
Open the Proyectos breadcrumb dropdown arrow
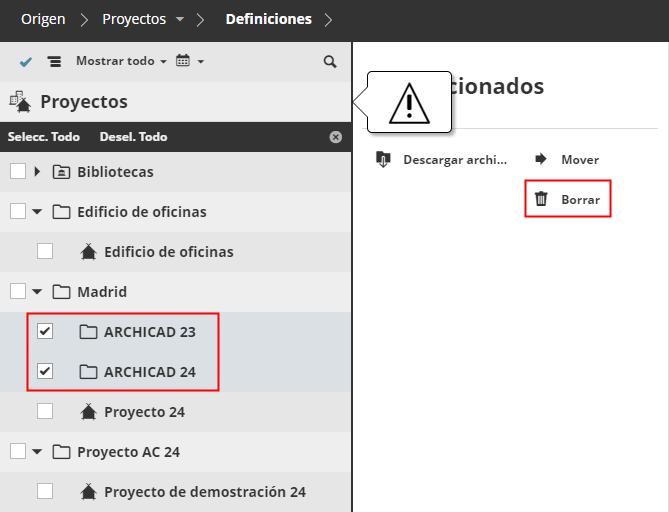(180, 19)
